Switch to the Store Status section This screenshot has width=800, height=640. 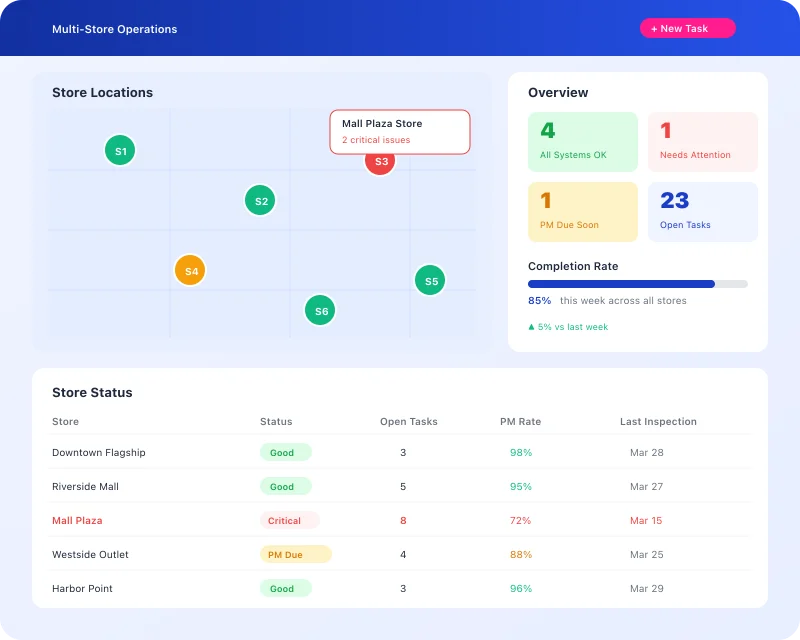92,392
